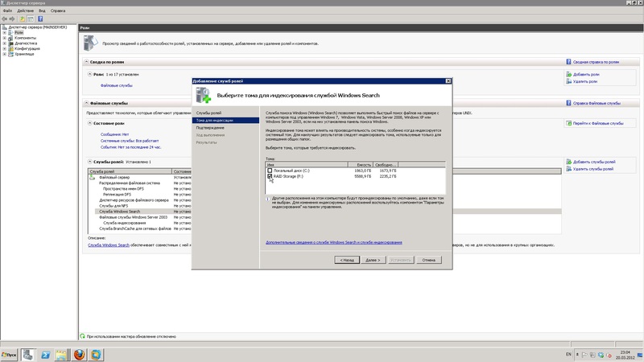The width and height of the screenshot is (644, 362).
Task: Click the icon next to Добавить службы ролей
Action: [569, 162]
